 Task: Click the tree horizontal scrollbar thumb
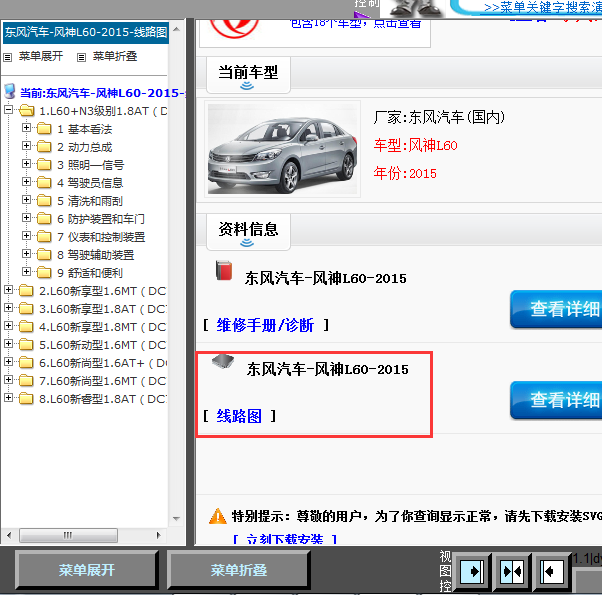[68, 535]
